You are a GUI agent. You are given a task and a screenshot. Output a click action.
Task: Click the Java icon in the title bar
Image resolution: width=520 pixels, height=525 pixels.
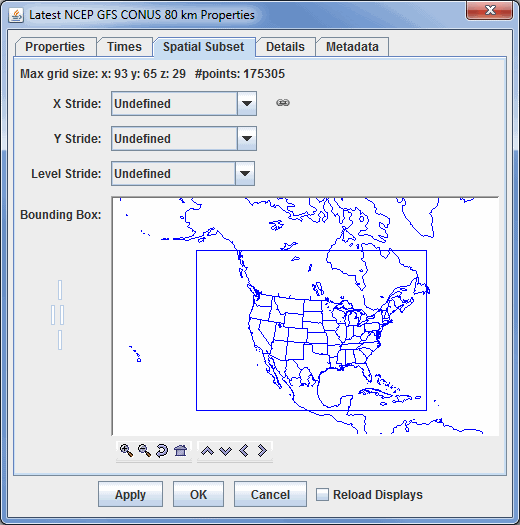(16, 15)
